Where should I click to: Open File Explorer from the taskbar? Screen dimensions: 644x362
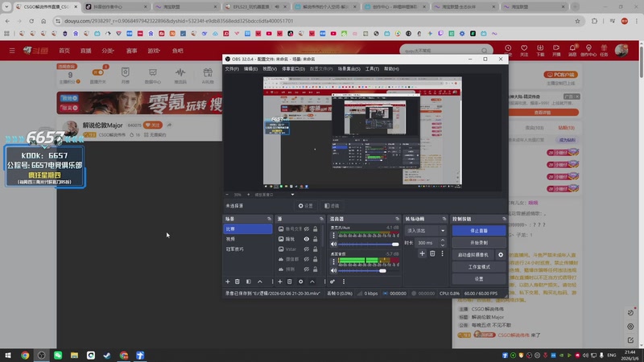pos(74,356)
